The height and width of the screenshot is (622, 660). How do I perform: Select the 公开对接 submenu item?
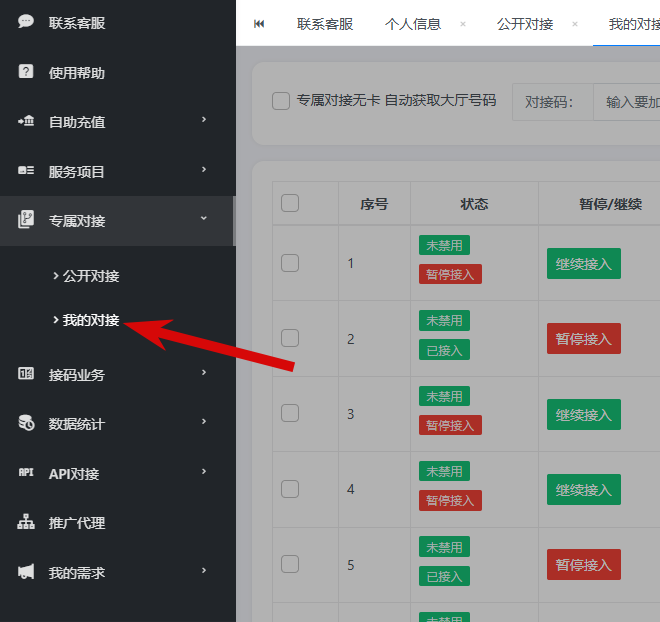coord(91,276)
